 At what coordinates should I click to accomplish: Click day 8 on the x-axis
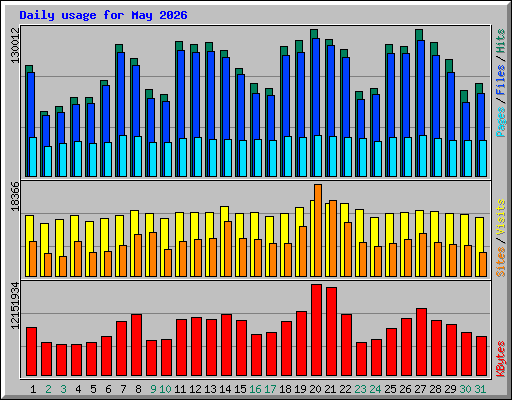(138, 389)
